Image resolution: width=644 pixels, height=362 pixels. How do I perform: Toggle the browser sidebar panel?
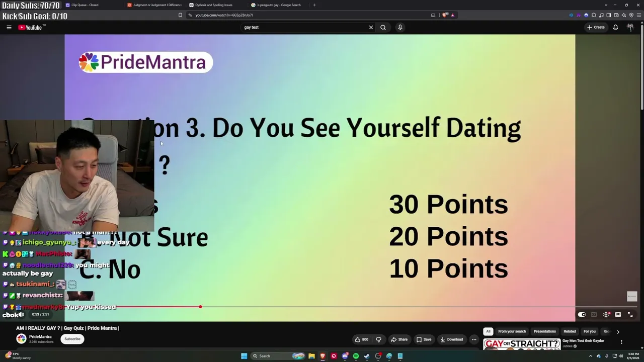(609, 15)
